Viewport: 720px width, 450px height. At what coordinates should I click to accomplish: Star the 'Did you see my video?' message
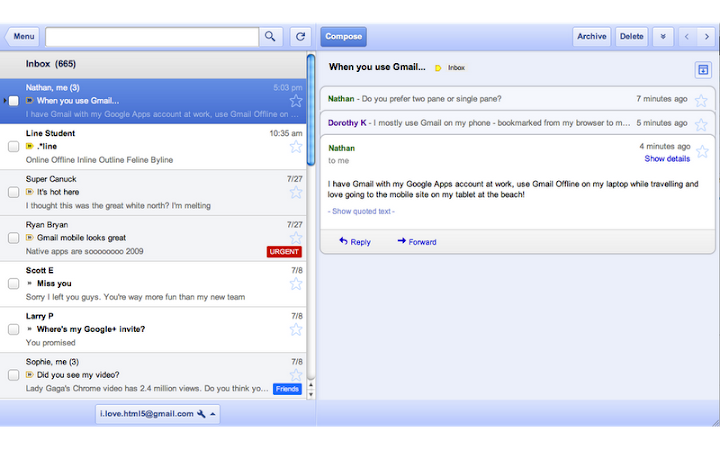point(296,374)
